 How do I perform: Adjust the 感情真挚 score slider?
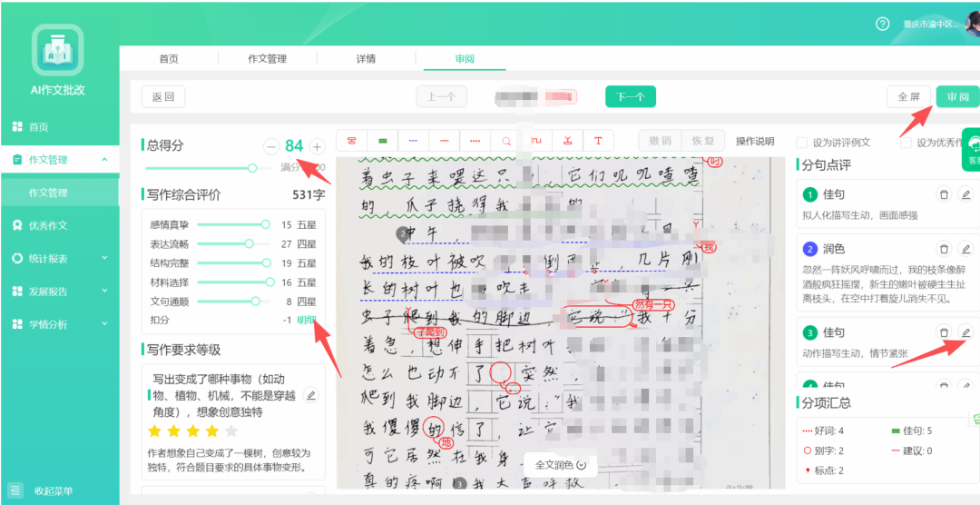coord(266,224)
